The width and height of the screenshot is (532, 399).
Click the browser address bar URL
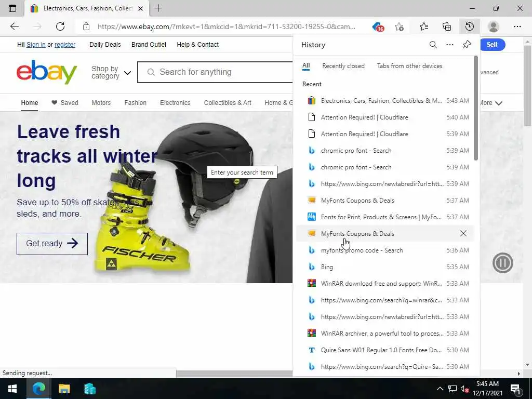coord(227,26)
